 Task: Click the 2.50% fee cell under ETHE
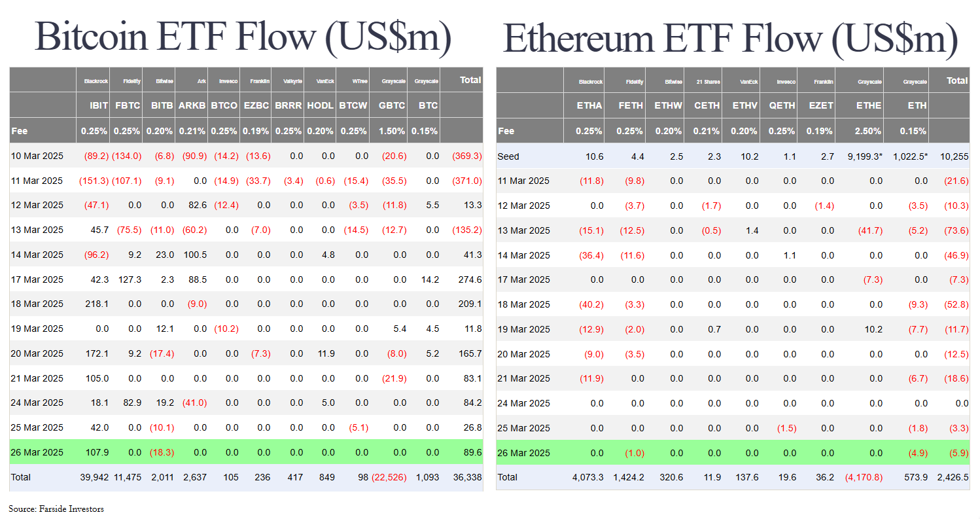(x=868, y=131)
